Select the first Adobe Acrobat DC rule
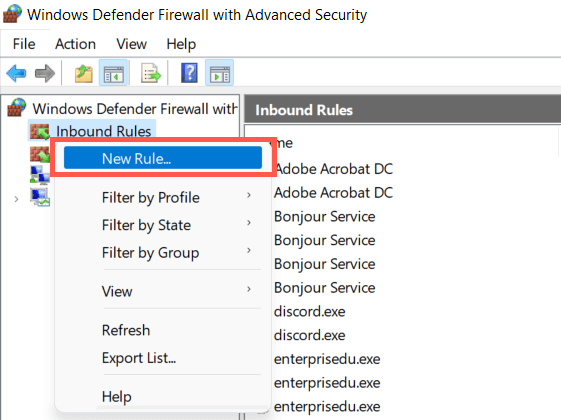Screen dimensions: 561x420 pyautogui.click(x=333, y=169)
